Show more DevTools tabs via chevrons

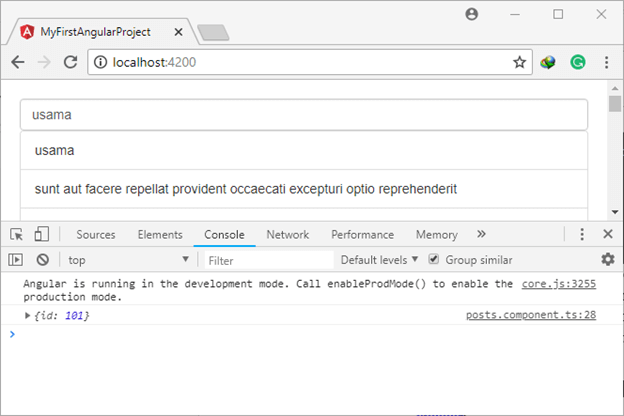(481, 234)
